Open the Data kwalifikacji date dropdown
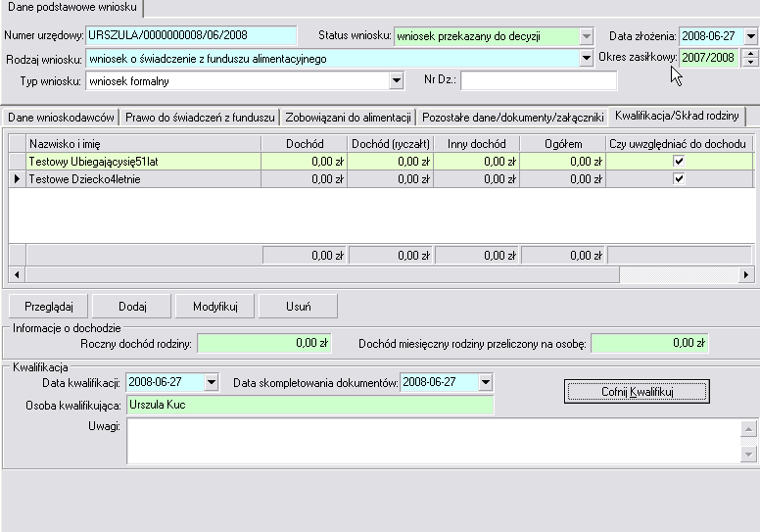The height and width of the screenshot is (532, 760). pyautogui.click(x=211, y=383)
